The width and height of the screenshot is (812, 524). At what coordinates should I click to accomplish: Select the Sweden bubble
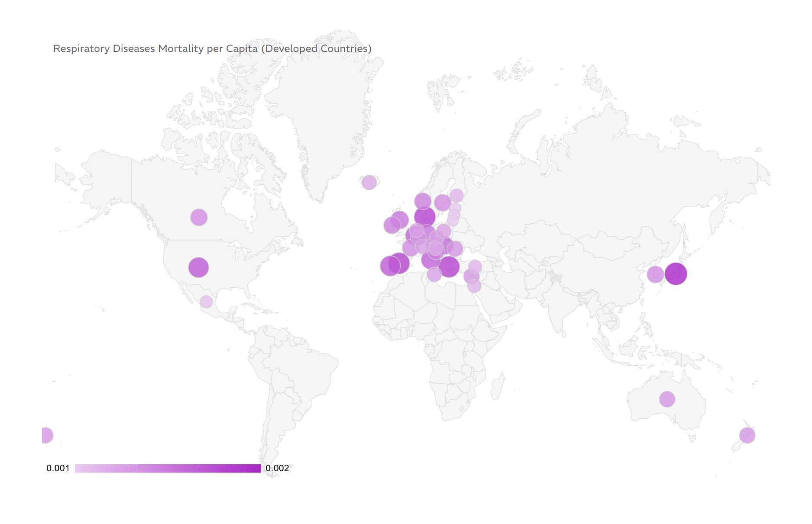(442, 203)
